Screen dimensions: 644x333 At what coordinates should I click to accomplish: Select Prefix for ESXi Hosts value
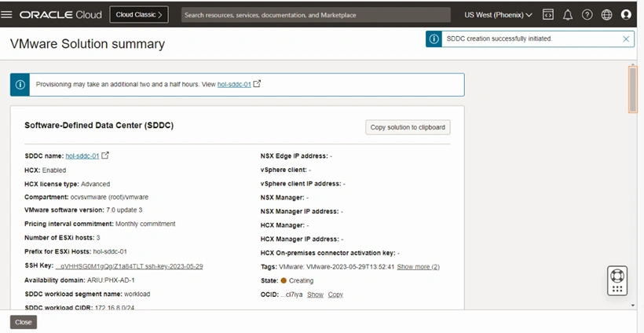coord(110,251)
